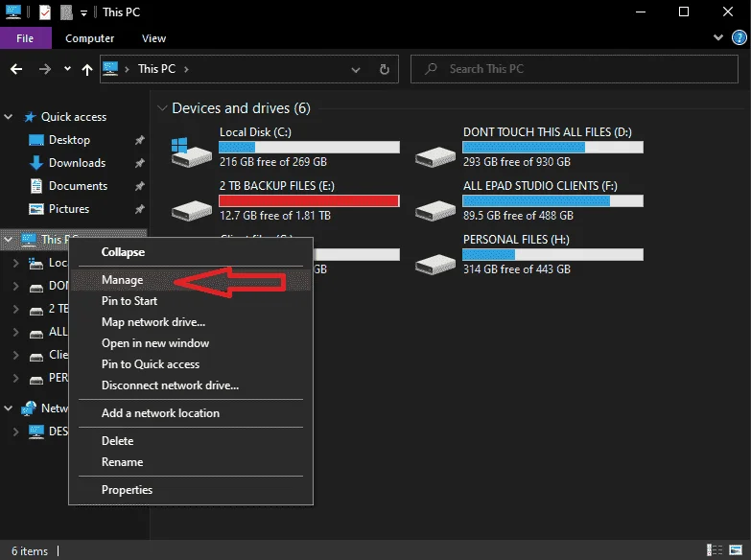
Task: Choose Rename from the context menu
Action: (191, 462)
